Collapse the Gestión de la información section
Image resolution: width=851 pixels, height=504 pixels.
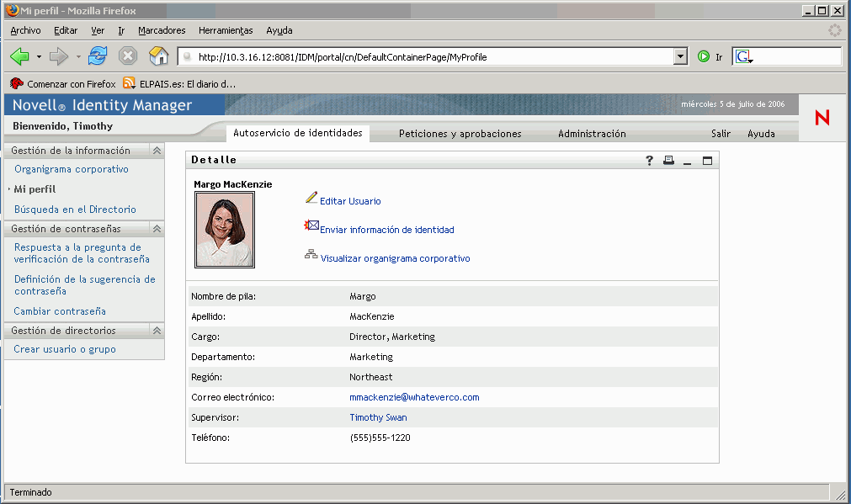point(157,151)
